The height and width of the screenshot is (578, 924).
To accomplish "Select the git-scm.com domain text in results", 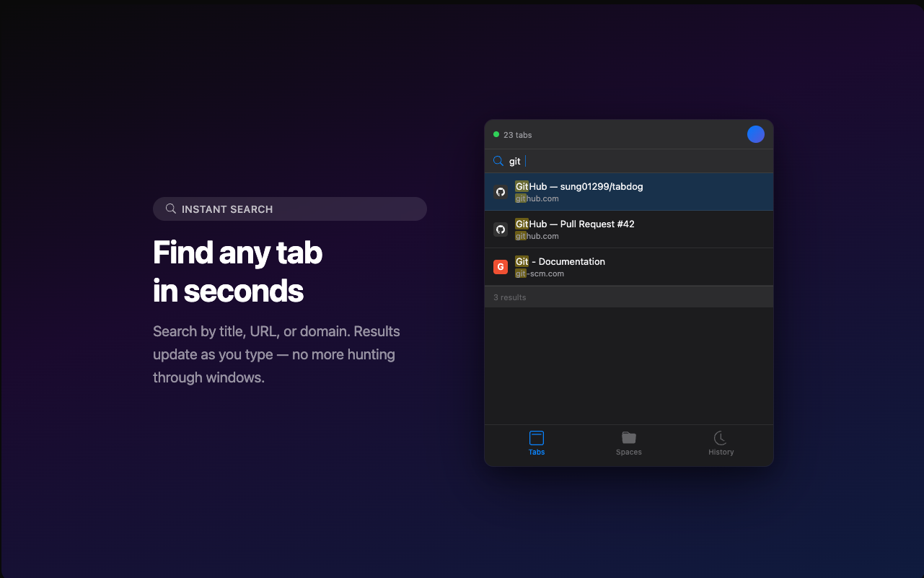I will pos(537,273).
